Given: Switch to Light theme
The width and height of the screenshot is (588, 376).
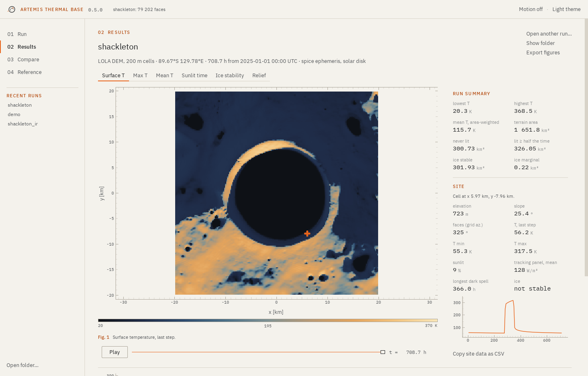Looking at the screenshot, I should [x=566, y=9].
